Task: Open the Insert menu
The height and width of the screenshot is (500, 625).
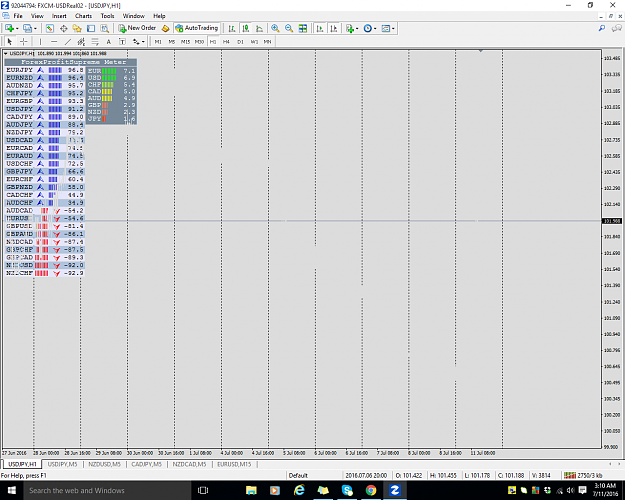Action: 59,16
